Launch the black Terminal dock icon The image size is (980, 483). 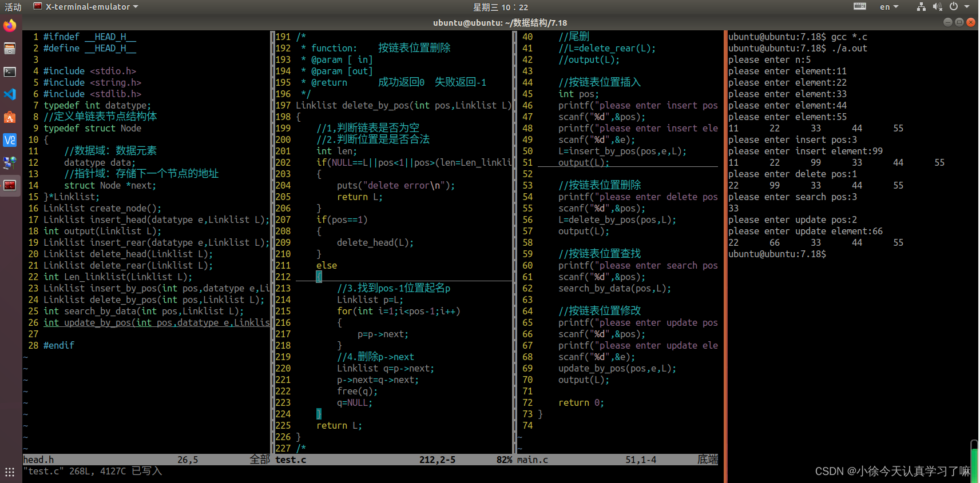tap(10, 71)
